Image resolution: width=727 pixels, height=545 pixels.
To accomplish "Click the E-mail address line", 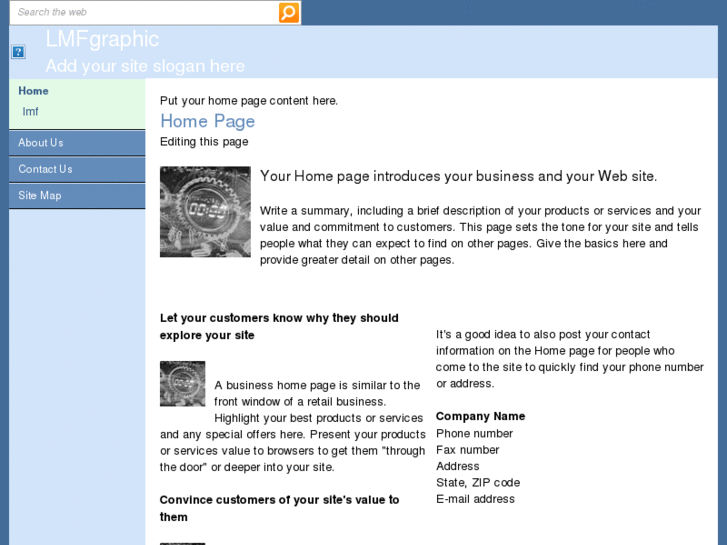I will [475, 499].
